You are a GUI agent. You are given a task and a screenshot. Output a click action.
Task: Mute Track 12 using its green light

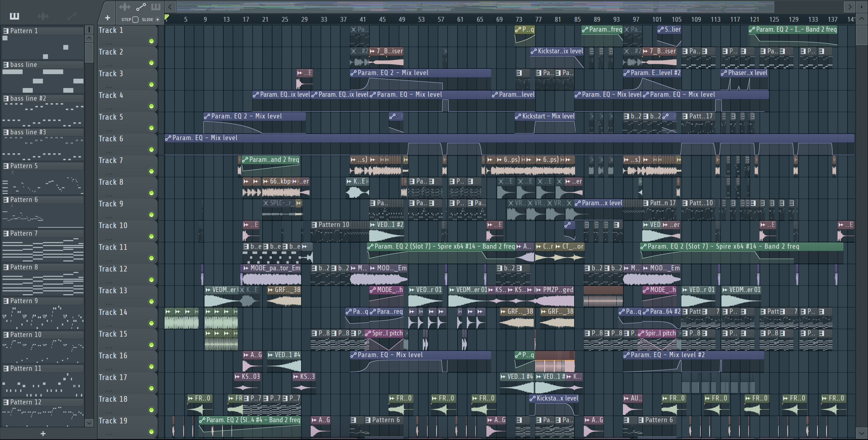tap(151, 280)
